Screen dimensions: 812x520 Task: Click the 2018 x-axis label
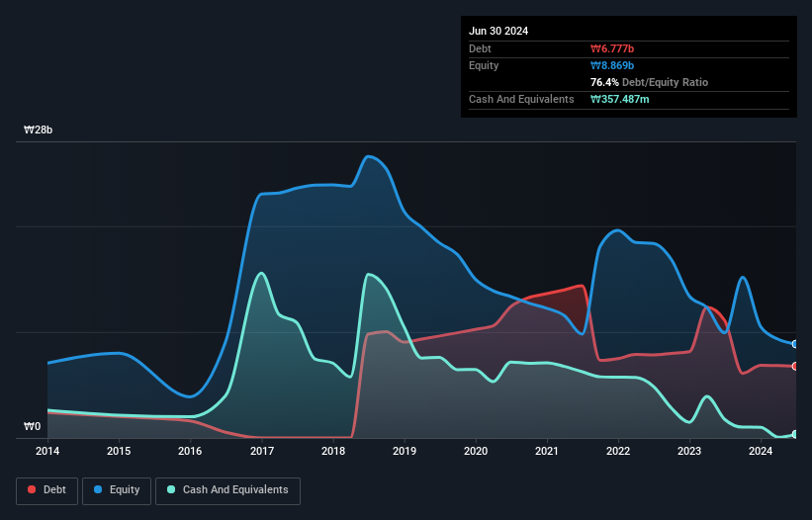(x=333, y=451)
